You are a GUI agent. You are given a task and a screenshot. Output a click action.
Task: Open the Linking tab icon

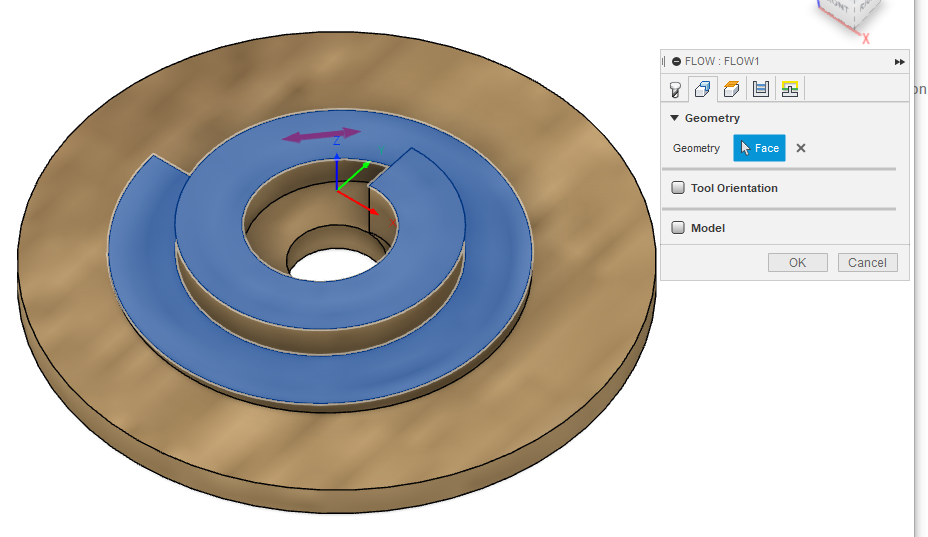pos(790,89)
